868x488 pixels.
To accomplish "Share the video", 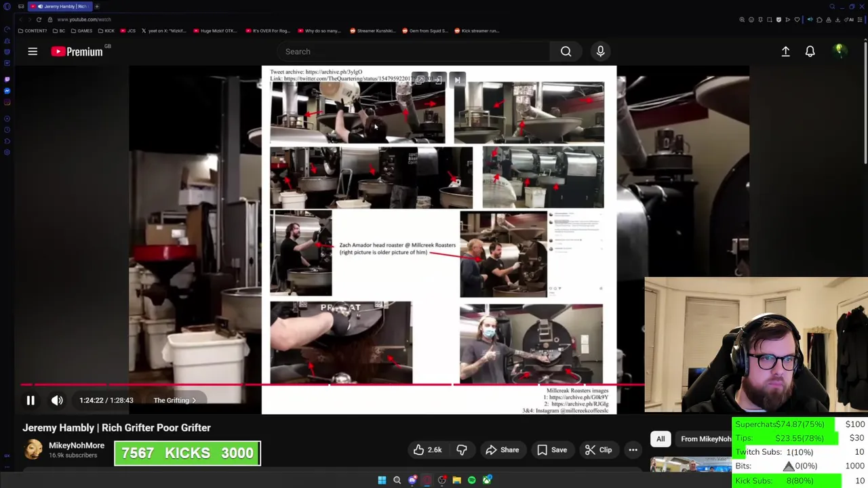I will (502, 450).
